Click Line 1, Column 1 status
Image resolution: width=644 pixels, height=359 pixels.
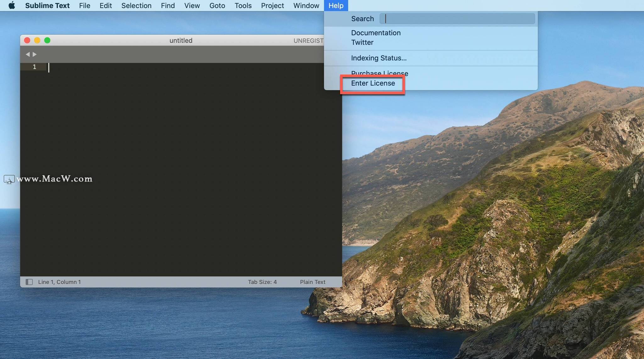tap(59, 282)
